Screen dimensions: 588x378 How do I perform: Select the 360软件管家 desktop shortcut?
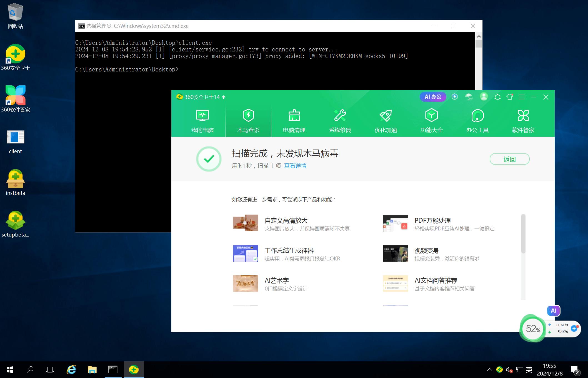(15, 99)
